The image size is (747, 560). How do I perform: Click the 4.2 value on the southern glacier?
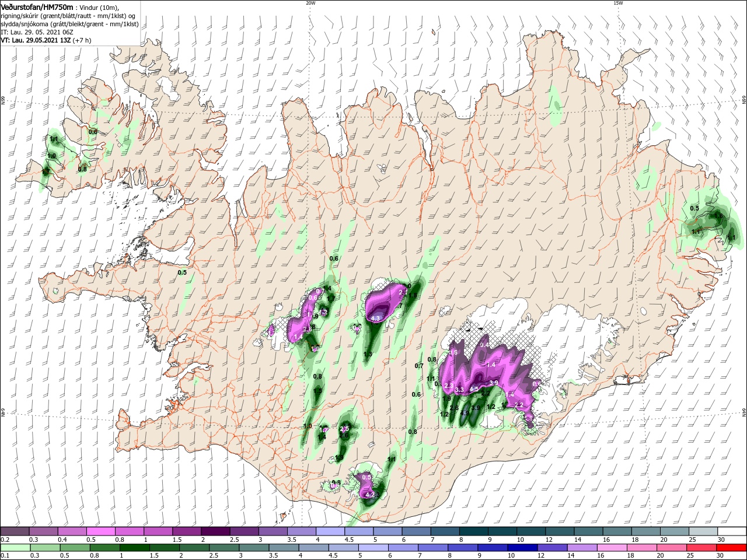pyautogui.click(x=369, y=495)
